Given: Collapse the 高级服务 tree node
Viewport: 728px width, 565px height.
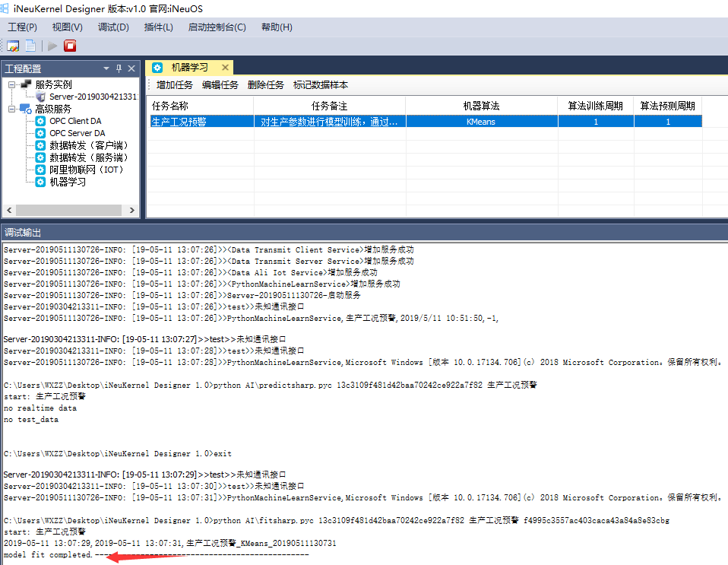Looking at the screenshot, I should pos(12,109).
